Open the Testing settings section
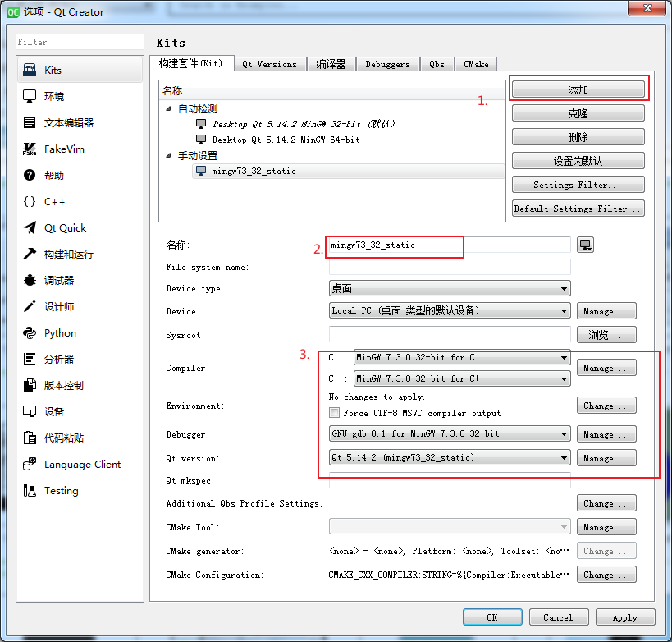This screenshot has height=642, width=672. [x=51, y=490]
